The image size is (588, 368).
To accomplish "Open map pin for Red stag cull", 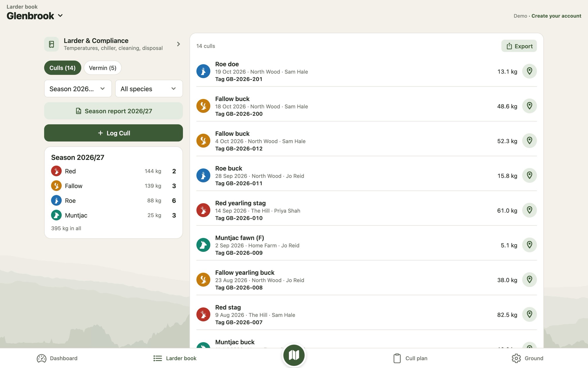I will pyautogui.click(x=529, y=314).
